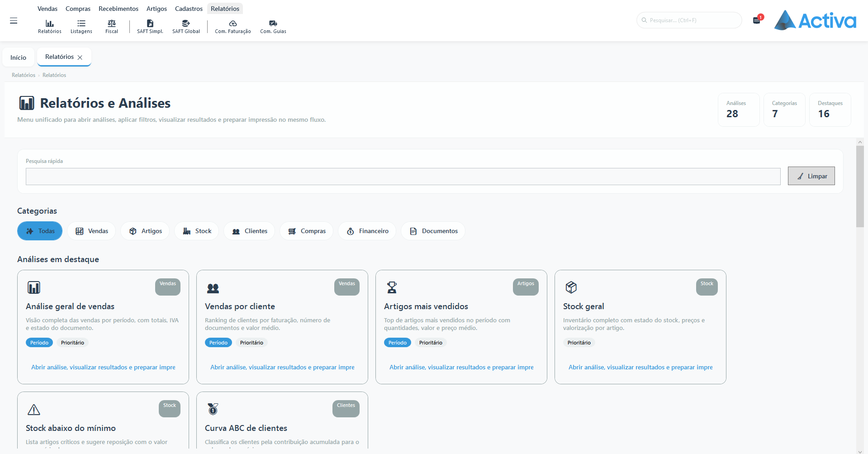Filter categories by Clientes
Screen dimensions: 868x454
(249, 231)
